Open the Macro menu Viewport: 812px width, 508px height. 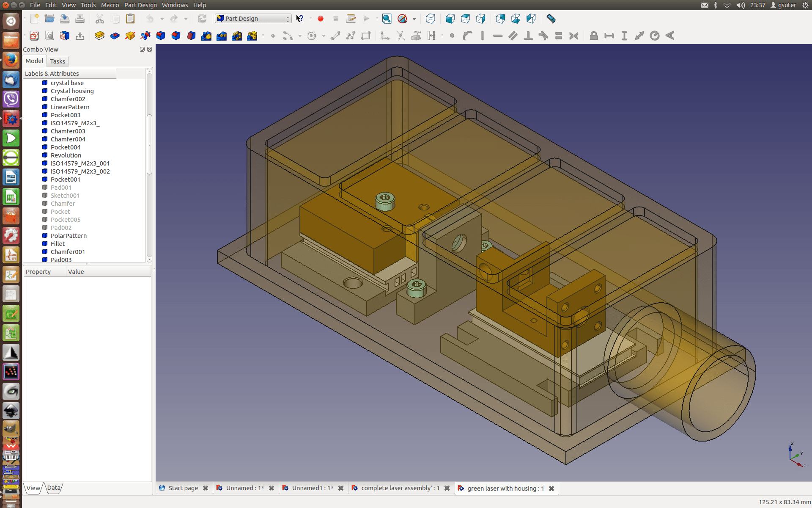[x=110, y=5]
